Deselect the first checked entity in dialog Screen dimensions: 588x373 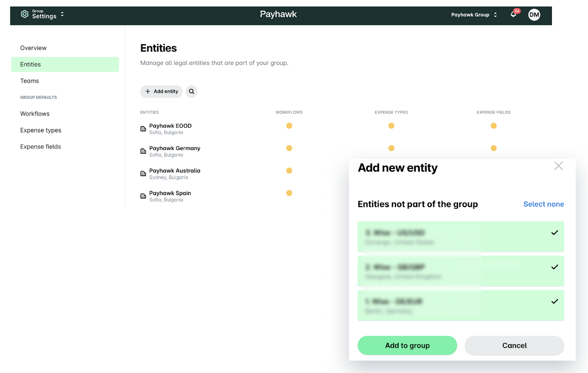click(461, 237)
